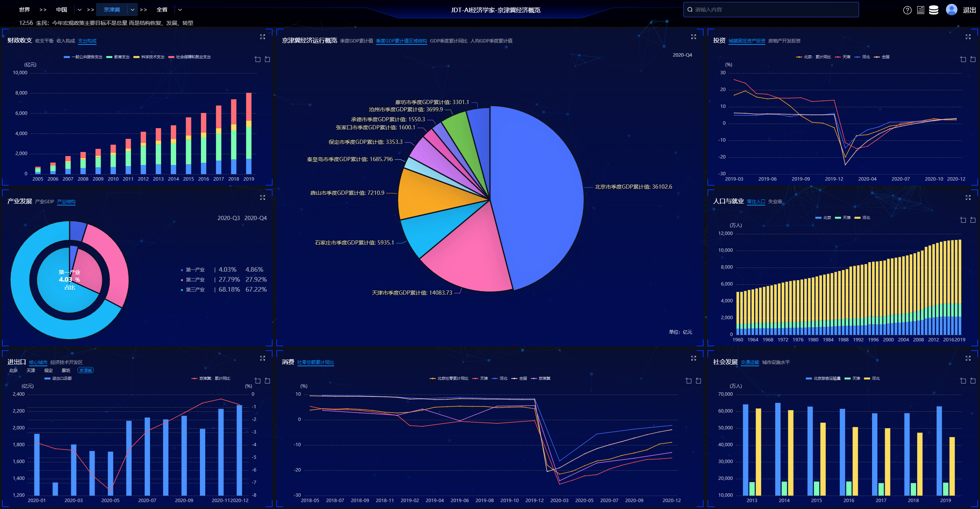The height and width of the screenshot is (509, 980).
Task: Click zoom-reset icon in 财政收支 chart
Action: click(267, 59)
